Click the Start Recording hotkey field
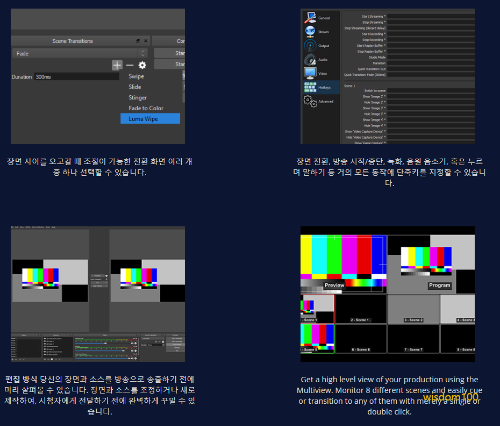500x426 pixels. [431, 34]
